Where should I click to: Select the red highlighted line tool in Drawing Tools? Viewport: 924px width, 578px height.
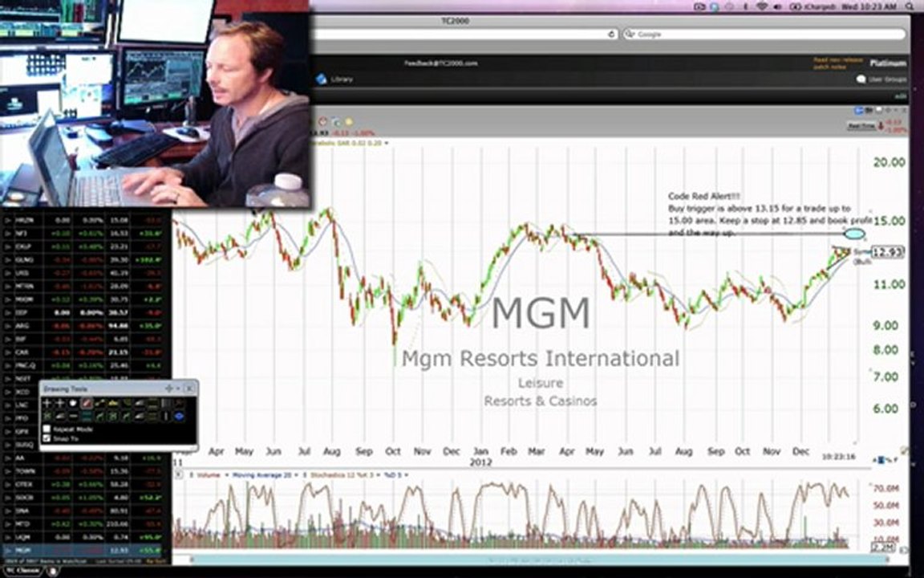[x=87, y=404]
